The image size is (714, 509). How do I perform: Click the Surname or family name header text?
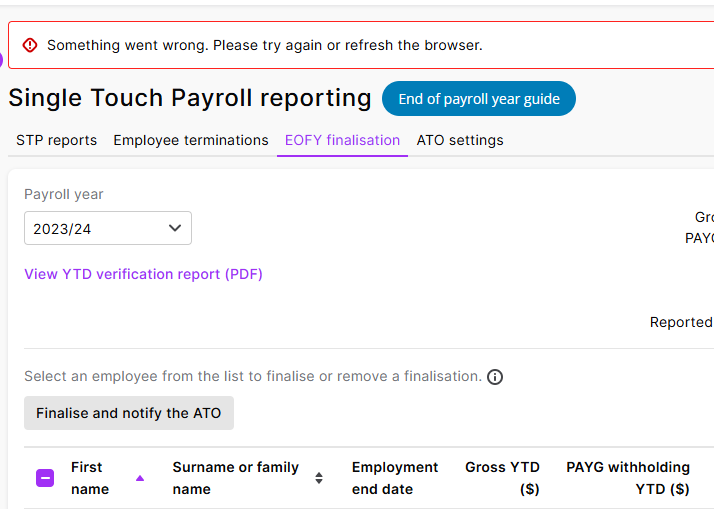(x=236, y=478)
